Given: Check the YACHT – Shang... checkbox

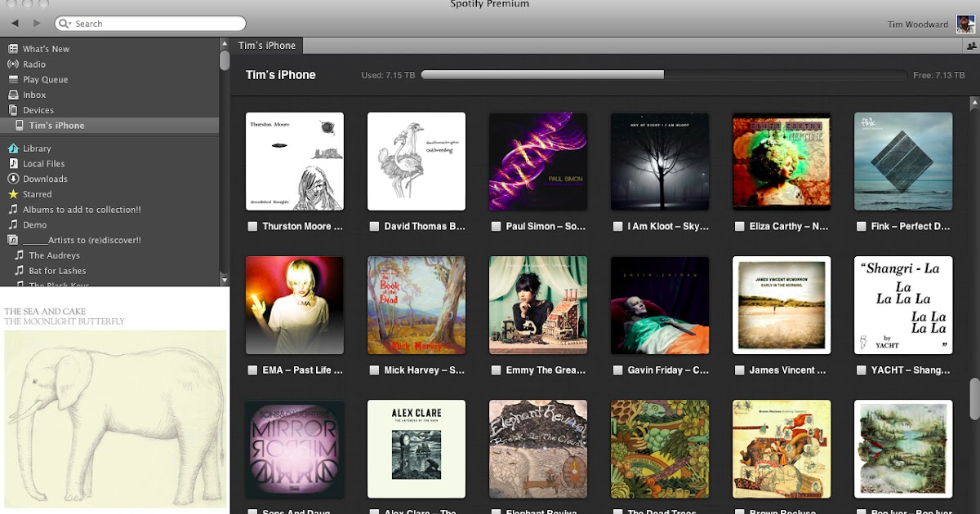Looking at the screenshot, I should pos(861,370).
